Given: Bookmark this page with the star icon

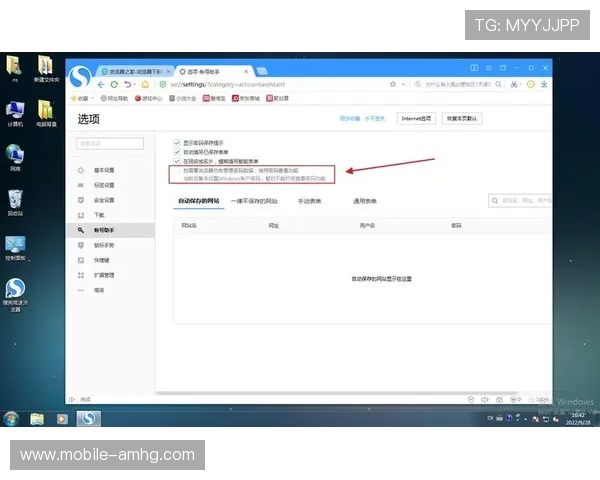Looking at the screenshot, I should 393,84.
